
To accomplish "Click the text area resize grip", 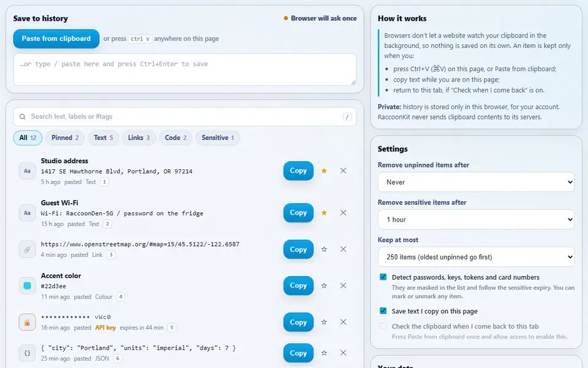I will click(x=353, y=83).
